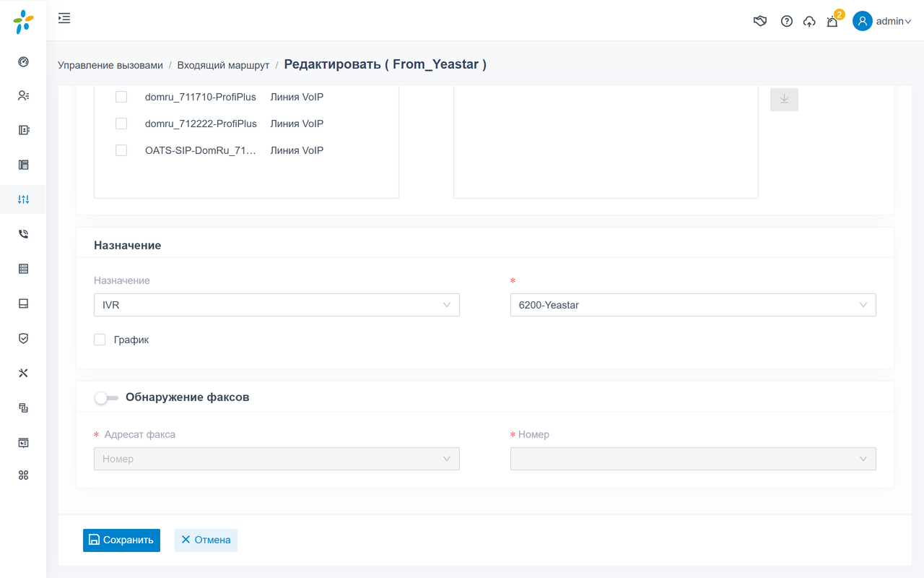Click the selected trunks empty list box
This screenshot has height=578, width=924.
pyautogui.click(x=606, y=142)
